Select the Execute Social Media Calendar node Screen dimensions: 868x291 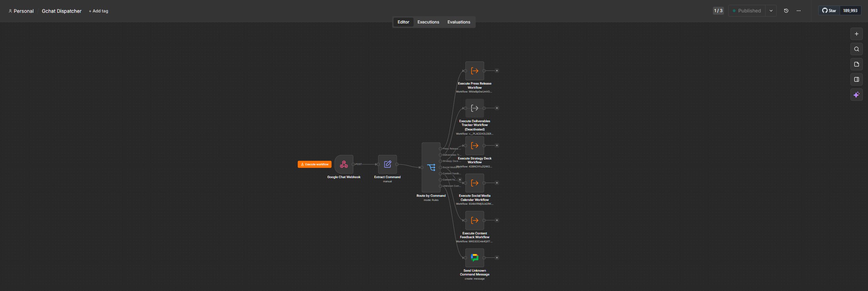coord(475,183)
